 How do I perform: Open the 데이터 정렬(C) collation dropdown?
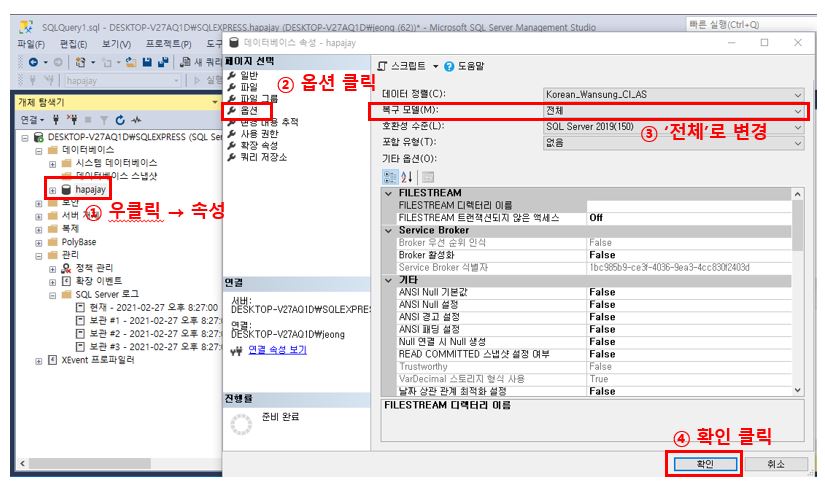coord(674,95)
